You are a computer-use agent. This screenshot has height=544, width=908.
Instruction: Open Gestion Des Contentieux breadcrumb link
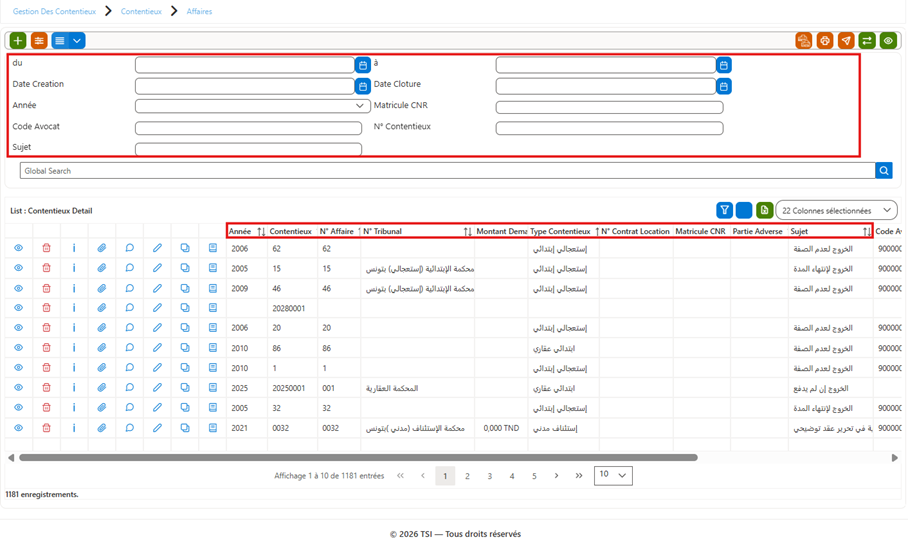54,11
